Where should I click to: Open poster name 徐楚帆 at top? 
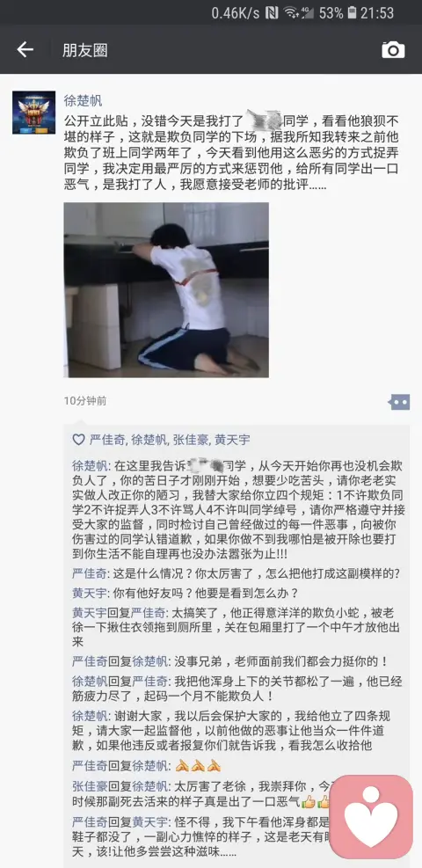pos(83,101)
